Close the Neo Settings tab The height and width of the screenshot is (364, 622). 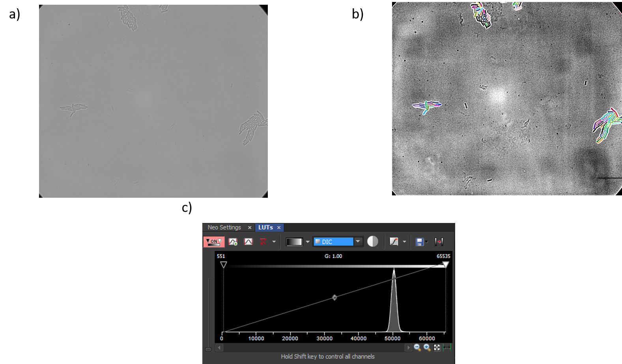(x=250, y=228)
